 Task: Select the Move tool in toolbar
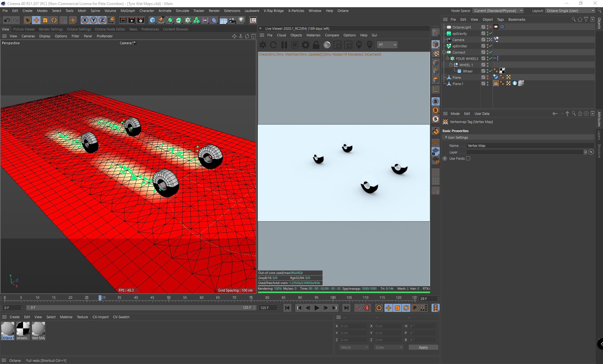pos(36,20)
